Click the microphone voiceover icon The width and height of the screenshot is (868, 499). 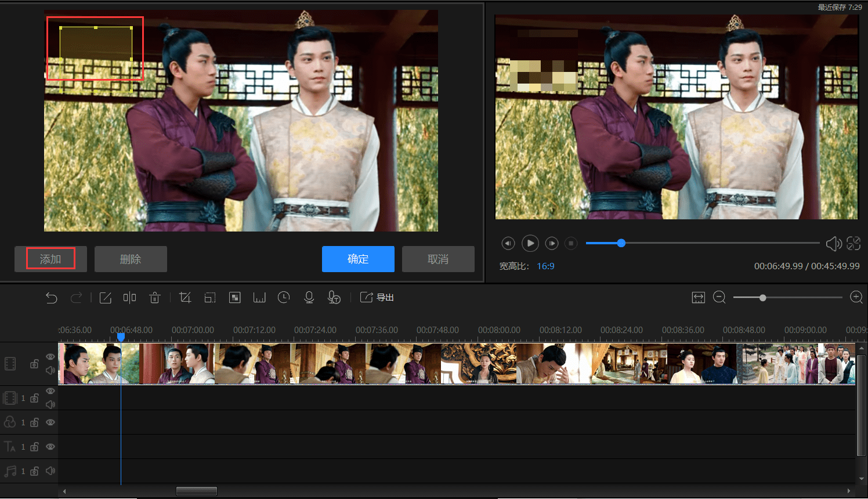pyautogui.click(x=309, y=298)
